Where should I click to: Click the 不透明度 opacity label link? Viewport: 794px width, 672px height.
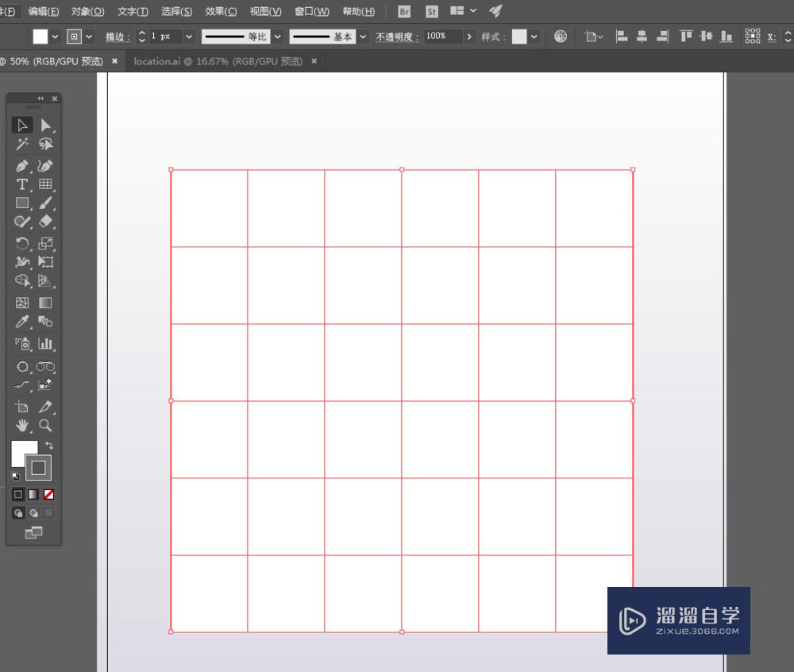click(397, 37)
